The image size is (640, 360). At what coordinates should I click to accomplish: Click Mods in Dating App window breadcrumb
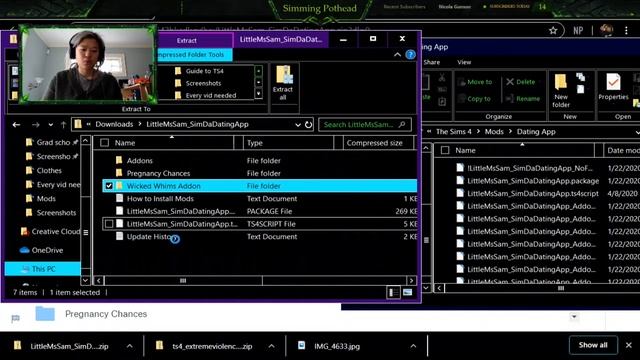tap(494, 132)
